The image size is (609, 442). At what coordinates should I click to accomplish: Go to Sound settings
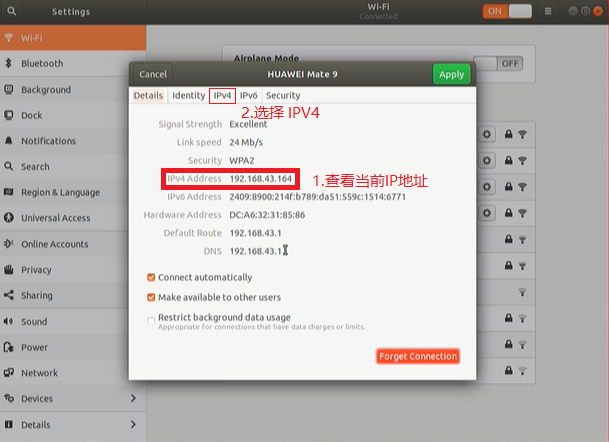point(34,322)
